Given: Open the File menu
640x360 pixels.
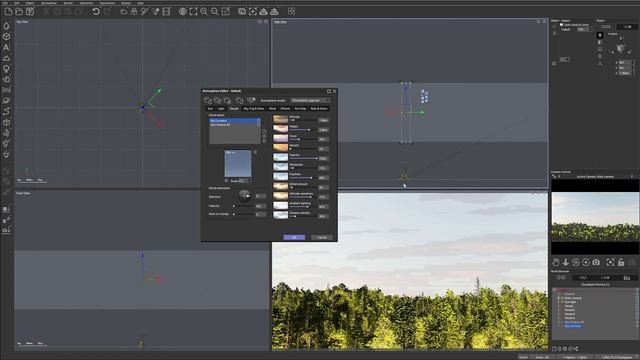Looking at the screenshot, I should click(6, 3).
